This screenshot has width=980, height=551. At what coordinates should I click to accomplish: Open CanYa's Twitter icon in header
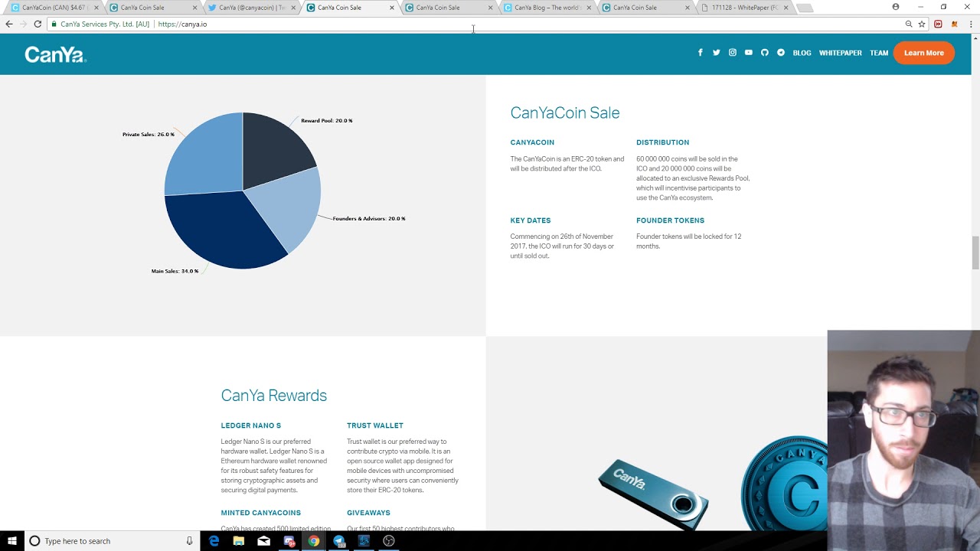click(x=716, y=53)
